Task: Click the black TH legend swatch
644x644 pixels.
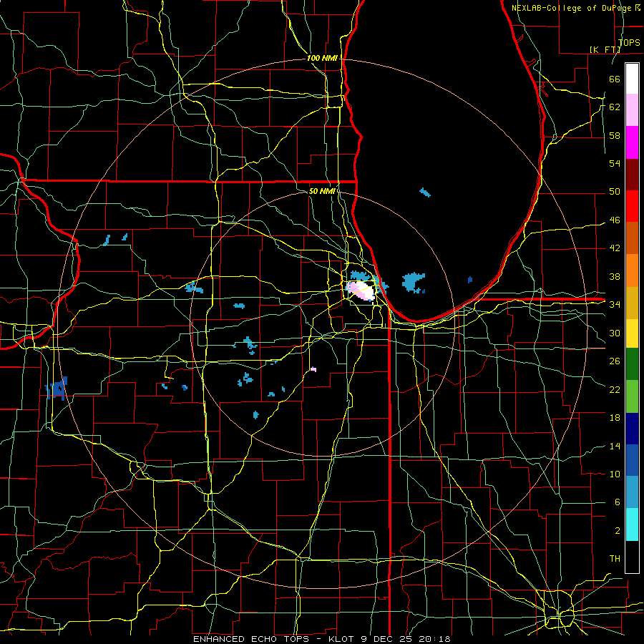Action: click(632, 557)
